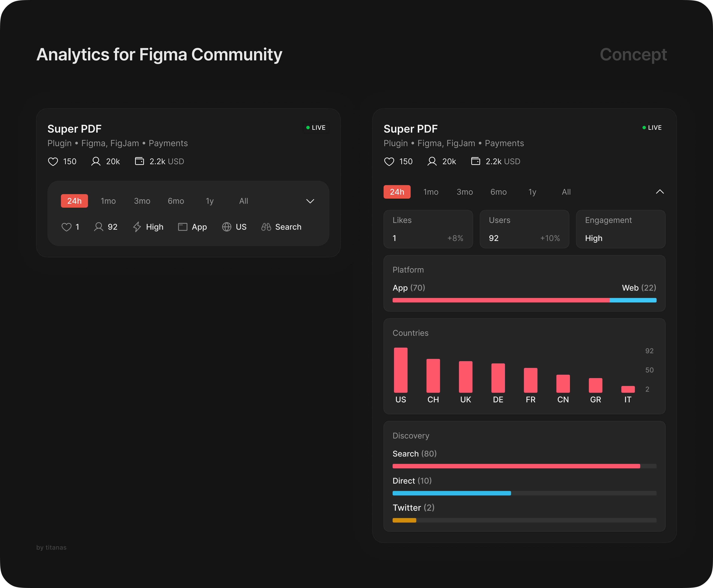This screenshot has width=713, height=588.
Task: Click Plugin • Figma, FigJam • Payments in right card
Action: 454,143
